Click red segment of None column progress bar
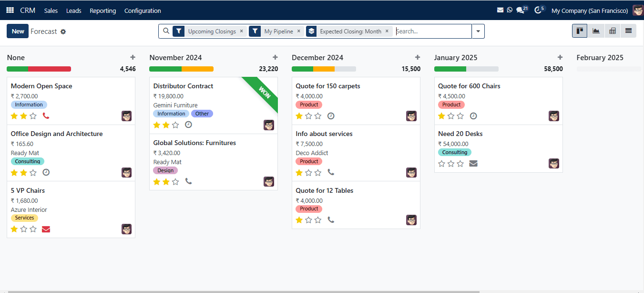This screenshot has height=293, width=644. pyautogui.click(x=50, y=69)
